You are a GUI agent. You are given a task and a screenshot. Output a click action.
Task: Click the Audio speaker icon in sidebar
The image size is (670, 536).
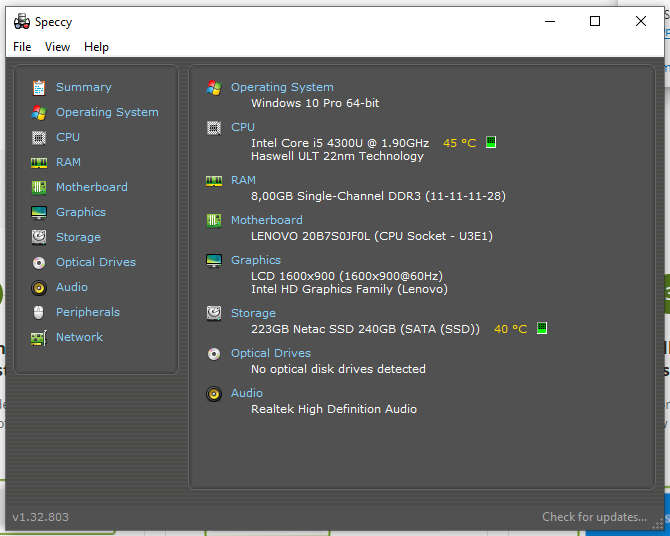point(39,288)
